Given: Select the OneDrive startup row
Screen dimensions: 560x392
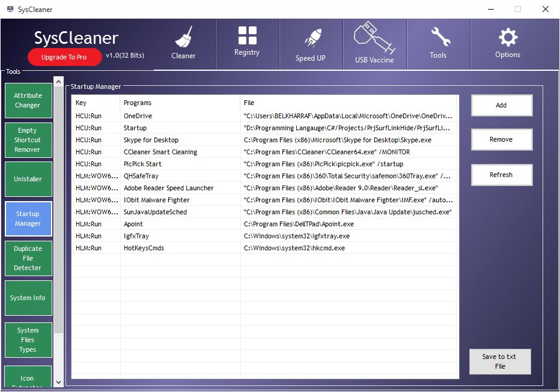Looking at the screenshot, I should point(264,116).
